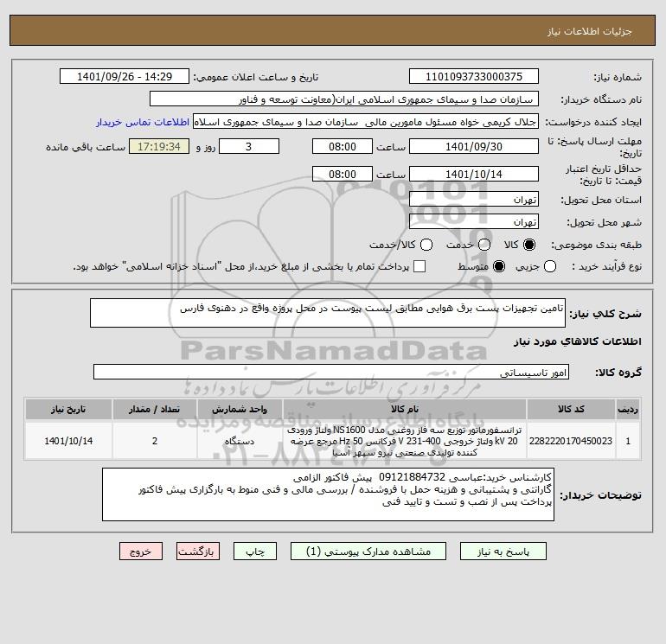Click the بازگشت back button
666x644 pixels.
[198, 552]
